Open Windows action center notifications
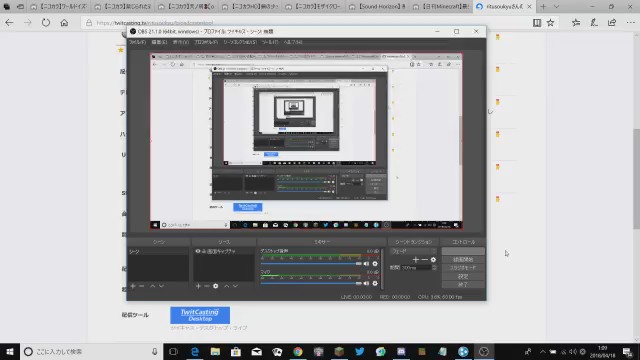640x360 pixels. [628, 351]
